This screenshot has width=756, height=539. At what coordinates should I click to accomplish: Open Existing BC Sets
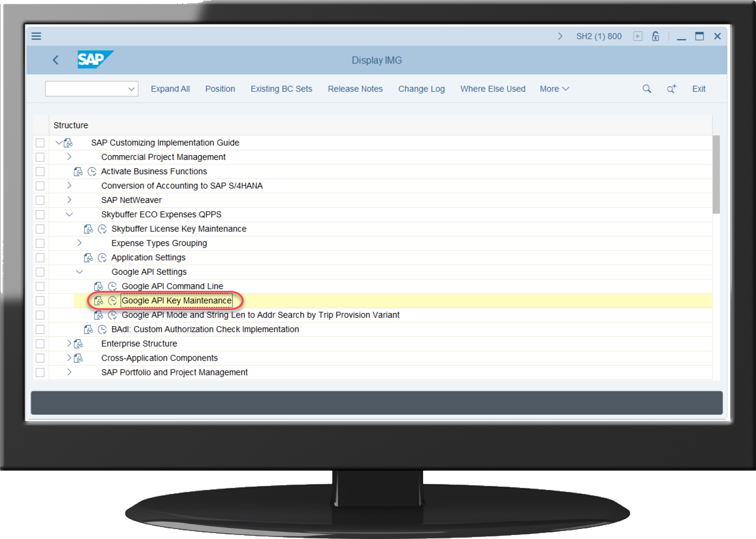(x=281, y=89)
